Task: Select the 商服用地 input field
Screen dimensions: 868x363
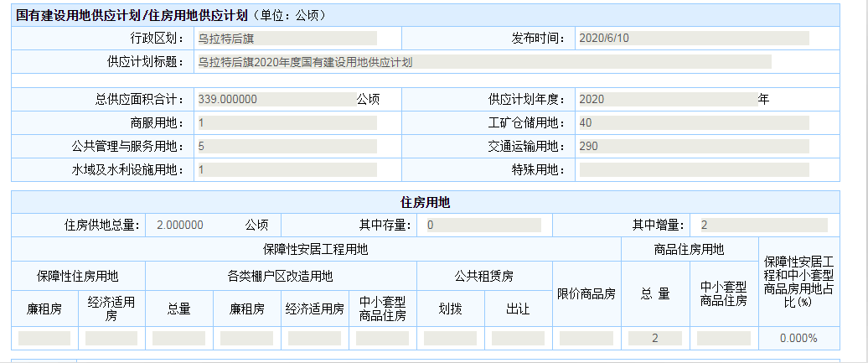Action: tap(286, 123)
